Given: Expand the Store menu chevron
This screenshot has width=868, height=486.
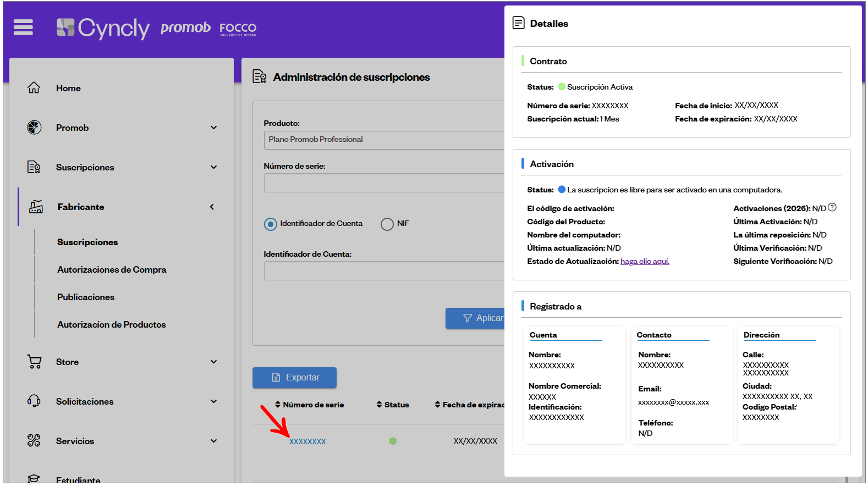Looking at the screenshot, I should (x=214, y=362).
